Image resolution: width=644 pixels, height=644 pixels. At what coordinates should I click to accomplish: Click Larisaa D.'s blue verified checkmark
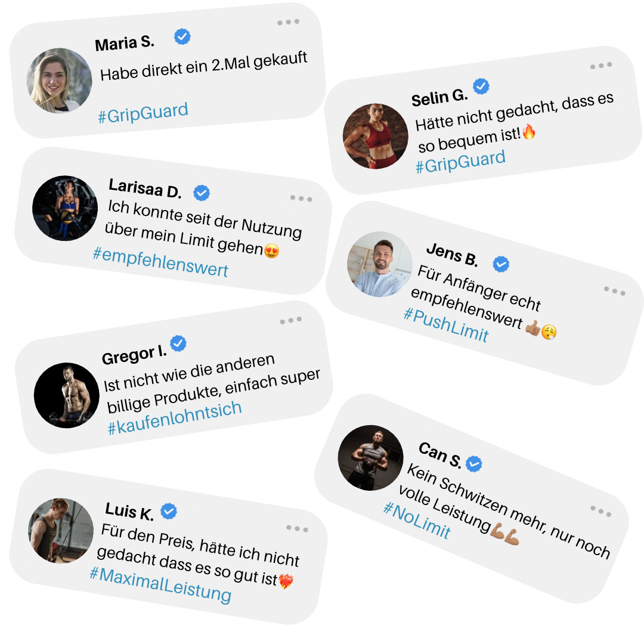coord(202,193)
